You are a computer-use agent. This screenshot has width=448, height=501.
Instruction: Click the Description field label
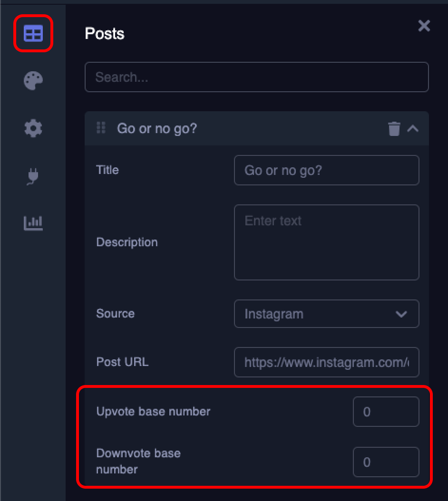[x=127, y=242]
